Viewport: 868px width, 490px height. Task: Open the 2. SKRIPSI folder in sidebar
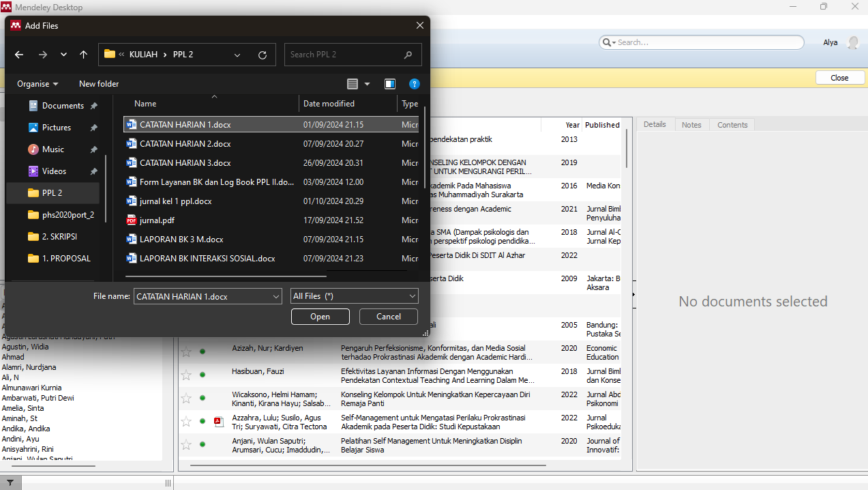coord(60,237)
